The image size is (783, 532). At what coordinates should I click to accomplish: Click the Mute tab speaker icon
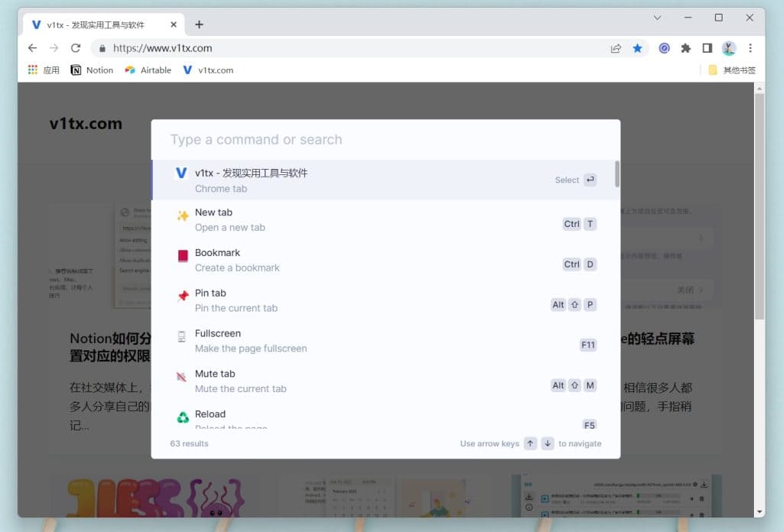tap(182, 376)
